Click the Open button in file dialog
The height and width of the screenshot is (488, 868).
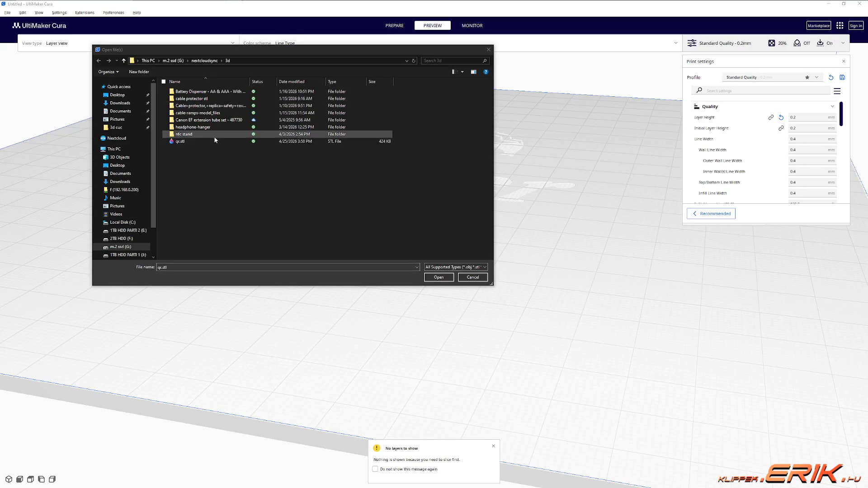tap(439, 277)
